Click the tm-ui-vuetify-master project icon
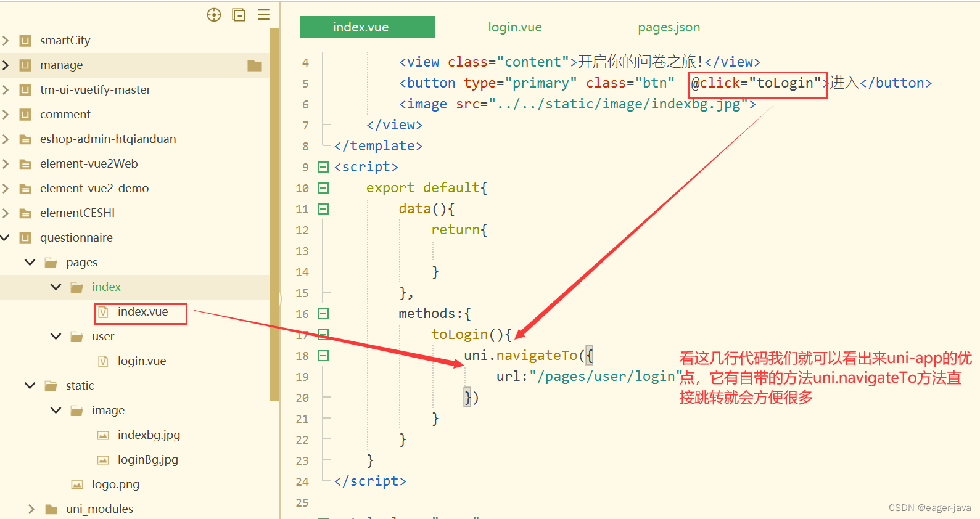 click(25, 90)
